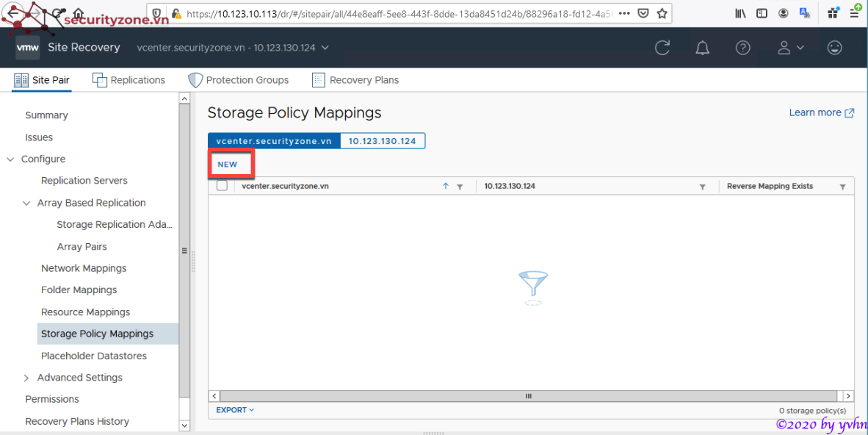The width and height of the screenshot is (868, 435).
Task: Select Storage Replication Adapters item
Action: point(115,224)
